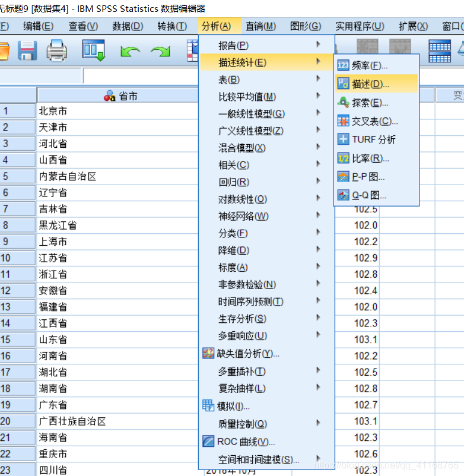Click the TURF analysis plus icon

pyautogui.click(x=343, y=139)
